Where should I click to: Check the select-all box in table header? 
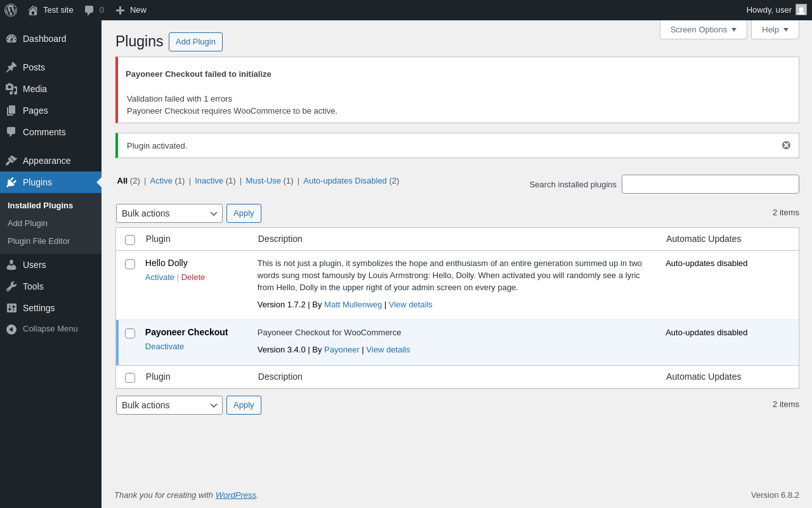(130, 240)
